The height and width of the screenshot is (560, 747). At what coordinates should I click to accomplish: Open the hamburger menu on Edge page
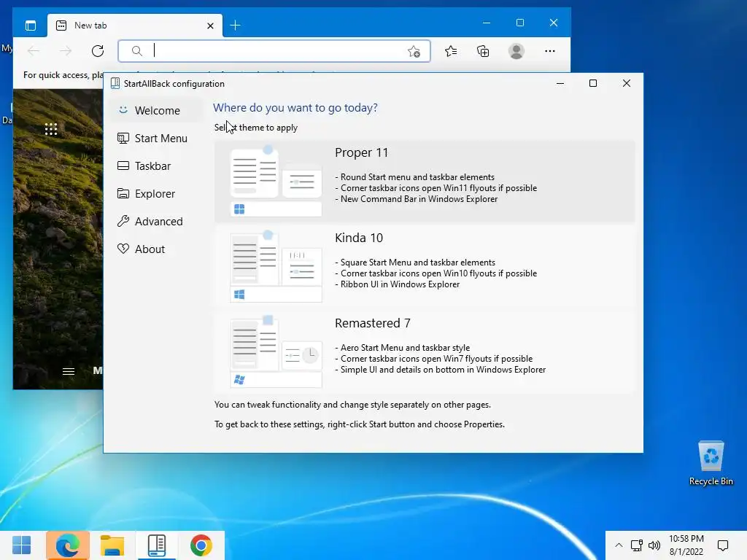point(69,371)
